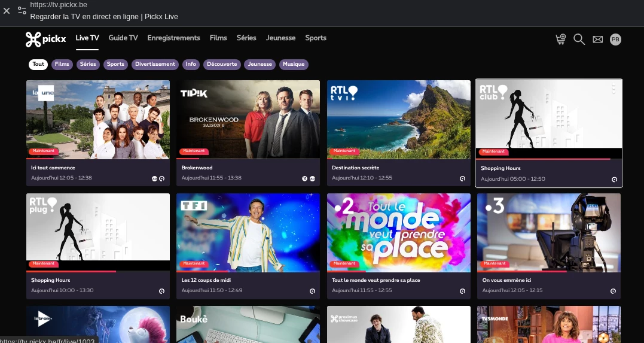Click the progress bar on RTL club card

click(549, 159)
